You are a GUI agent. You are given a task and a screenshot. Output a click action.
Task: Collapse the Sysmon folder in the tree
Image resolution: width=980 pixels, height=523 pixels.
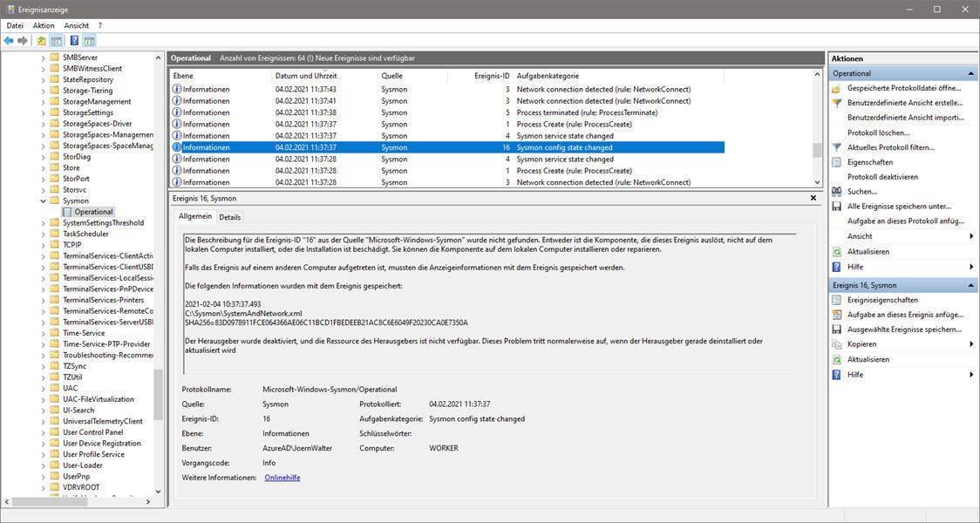44,200
